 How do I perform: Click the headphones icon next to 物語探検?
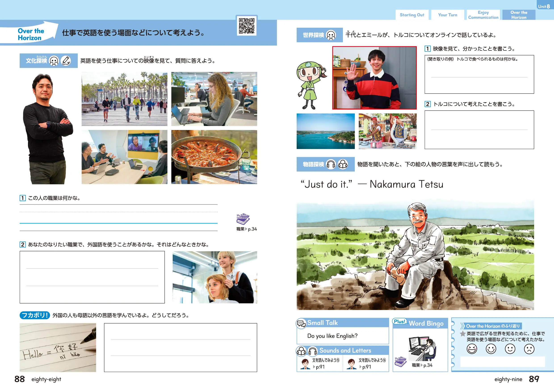pyautogui.click(x=331, y=164)
